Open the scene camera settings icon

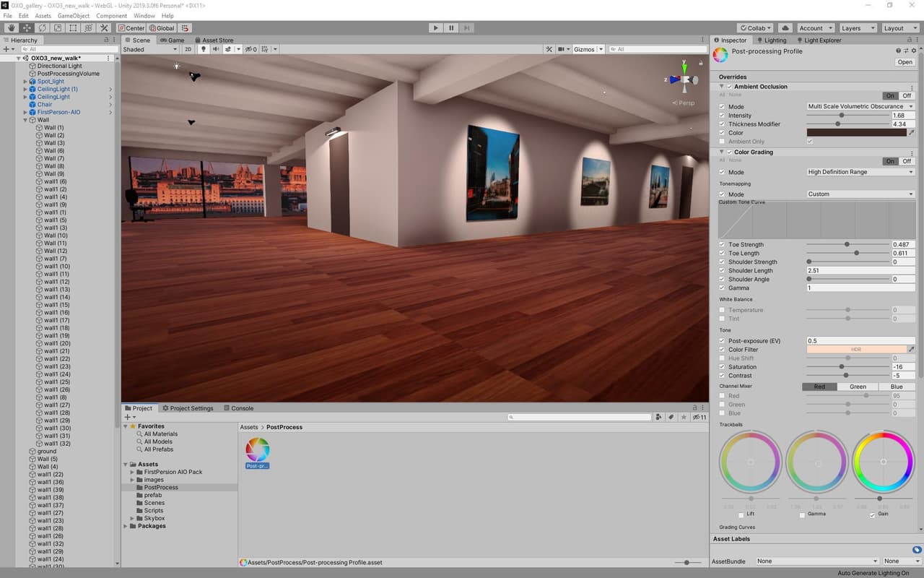click(562, 49)
